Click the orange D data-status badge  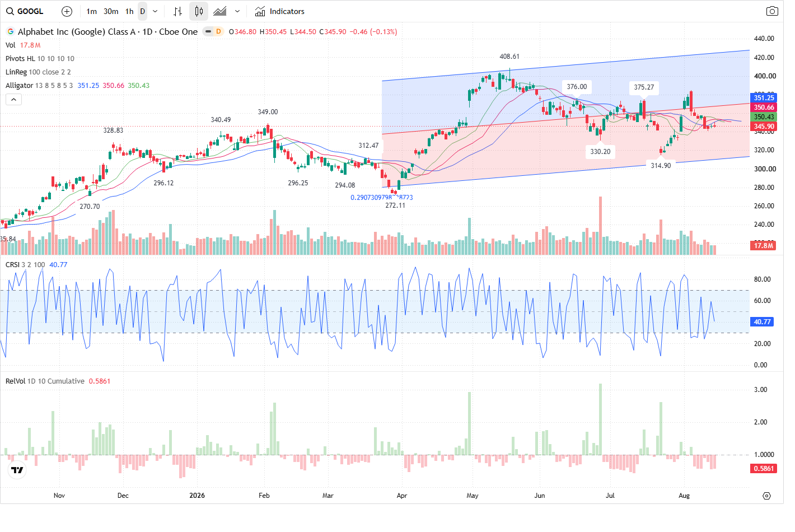tap(218, 31)
